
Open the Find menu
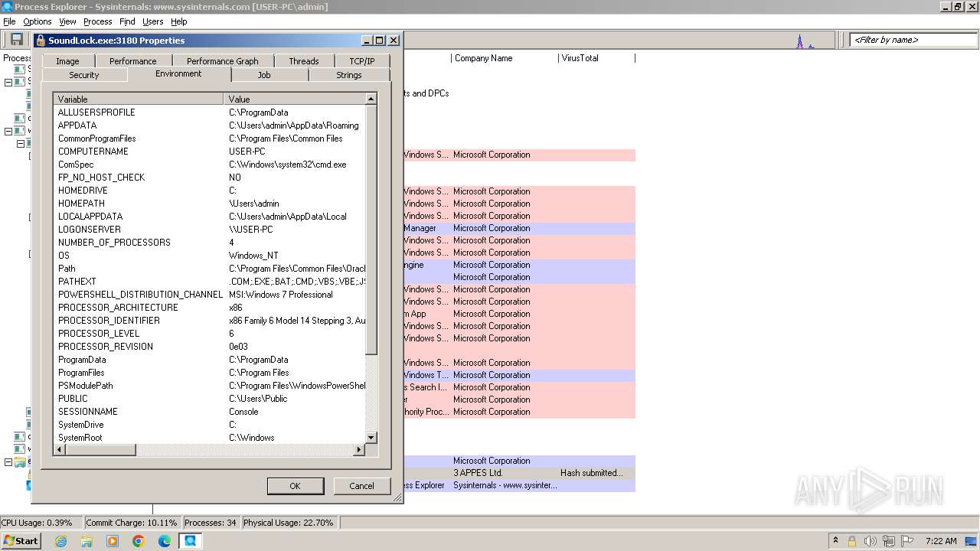(x=127, y=21)
